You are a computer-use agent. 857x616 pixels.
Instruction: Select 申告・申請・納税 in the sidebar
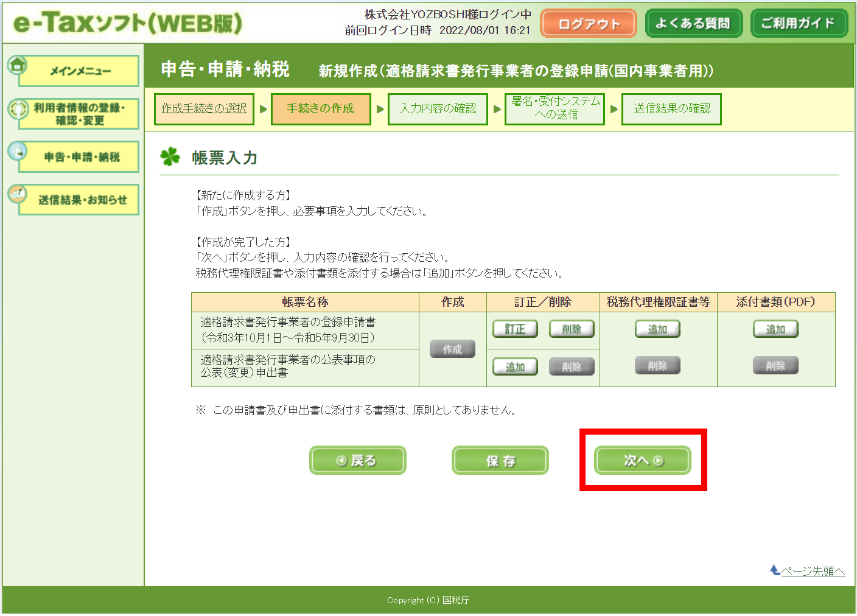coord(79,157)
